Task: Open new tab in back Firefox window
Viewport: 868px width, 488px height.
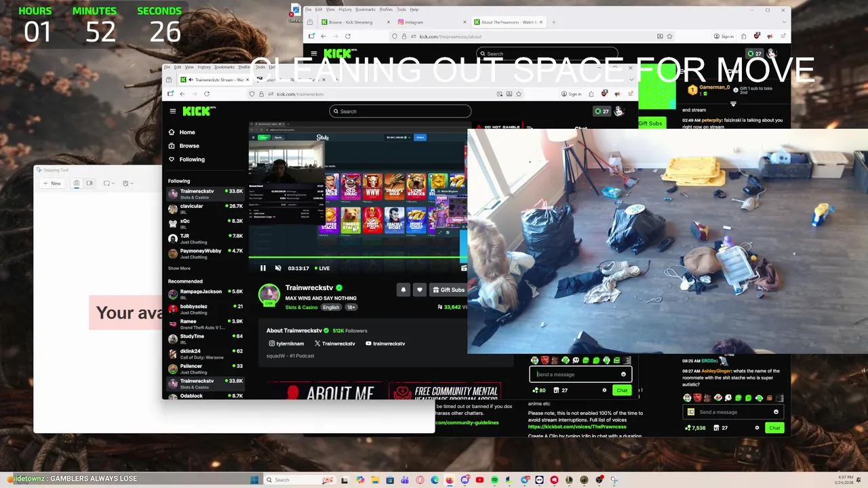Action: click(x=554, y=22)
